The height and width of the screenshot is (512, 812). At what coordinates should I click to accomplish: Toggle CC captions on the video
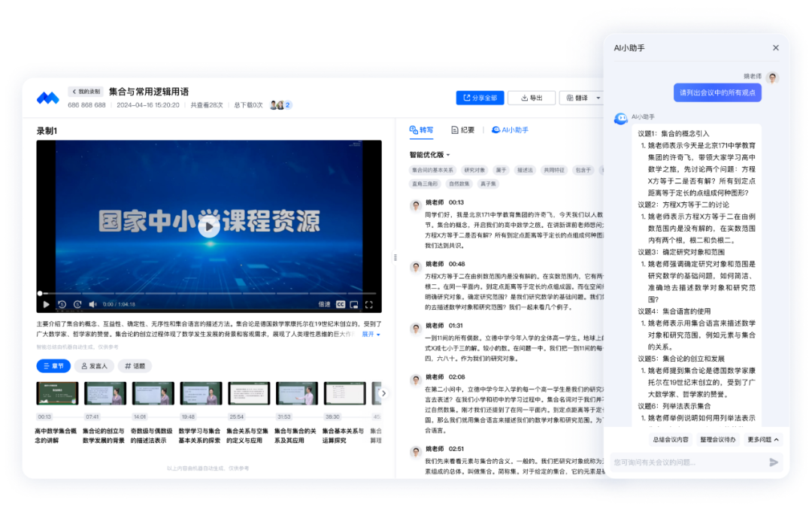tap(341, 304)
